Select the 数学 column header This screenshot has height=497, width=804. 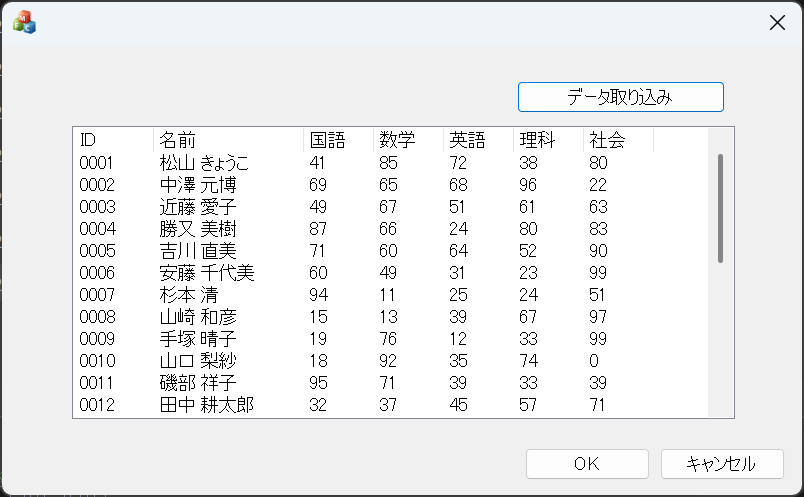click(x=408, y=140)
